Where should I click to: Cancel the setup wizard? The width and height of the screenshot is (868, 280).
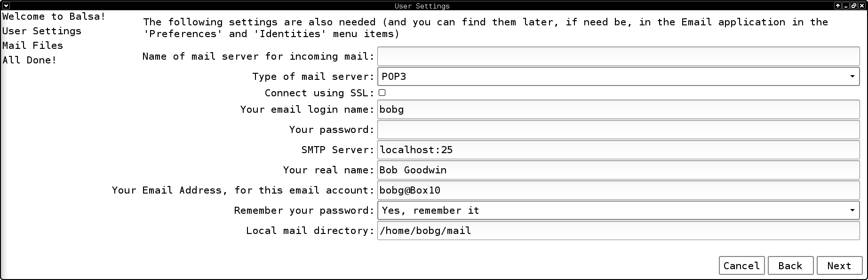741,265
